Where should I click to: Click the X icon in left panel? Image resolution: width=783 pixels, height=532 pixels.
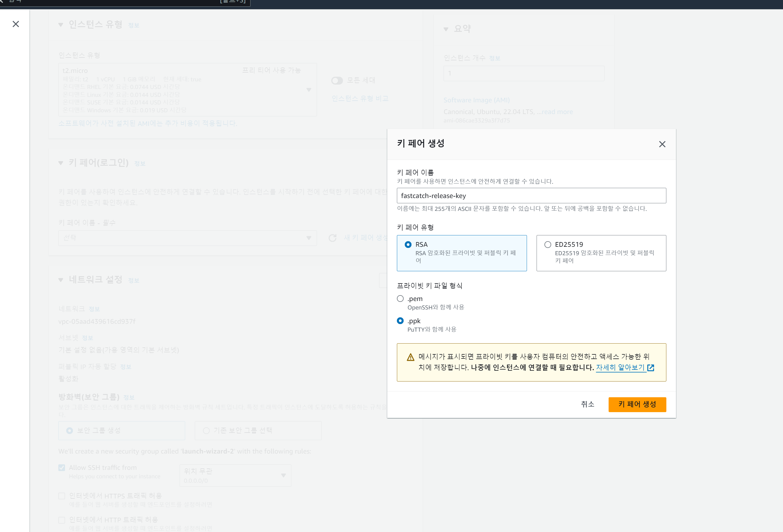[15, 24]
